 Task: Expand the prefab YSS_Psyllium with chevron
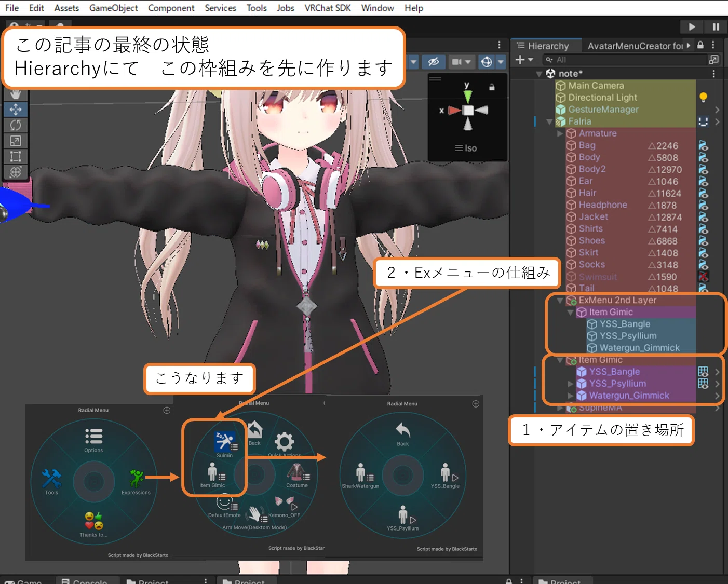coord(570,384)
